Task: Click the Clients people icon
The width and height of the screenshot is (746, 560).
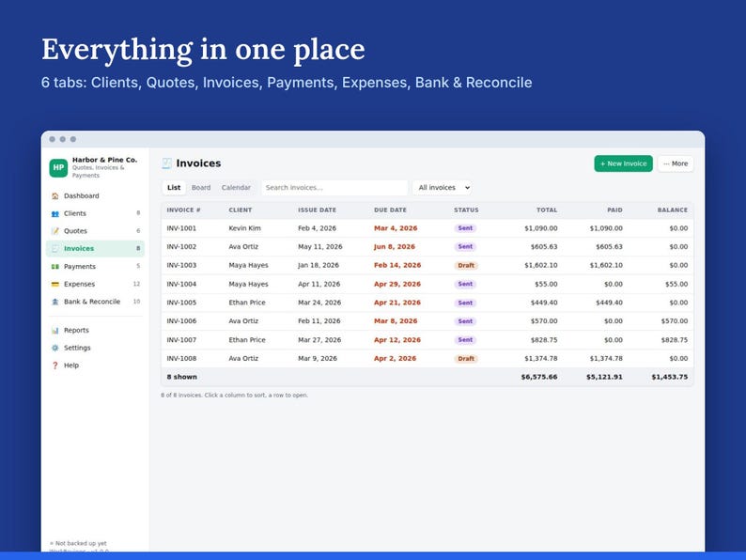Action: pyautogui.click(x=55, y=213)
